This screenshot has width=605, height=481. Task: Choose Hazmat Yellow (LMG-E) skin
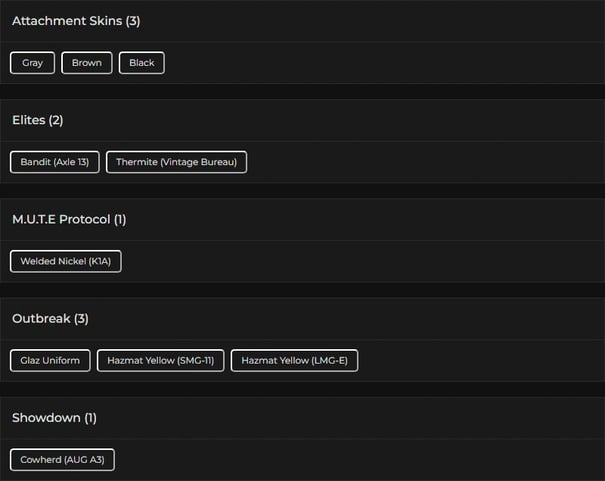coord(294,360)
